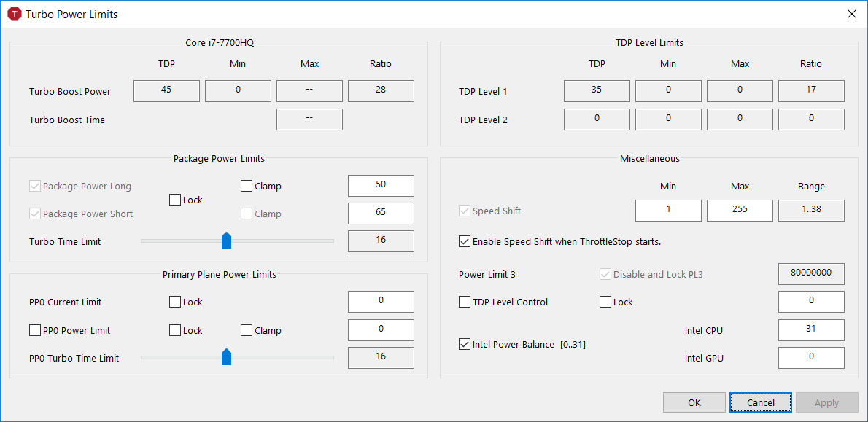Viewport: 868px width, 422px height.
Task: Click the TDP Level 2 TDP value
Action: click(597, 120)
